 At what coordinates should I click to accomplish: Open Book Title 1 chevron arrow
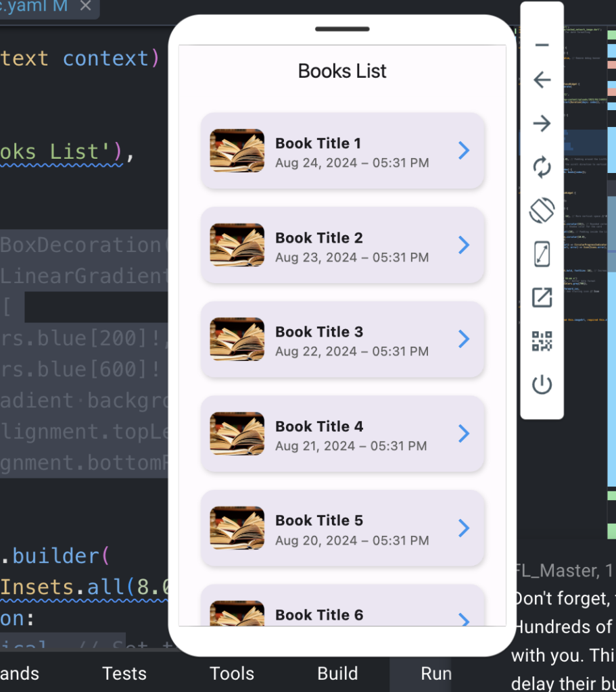tap(463, 151)
